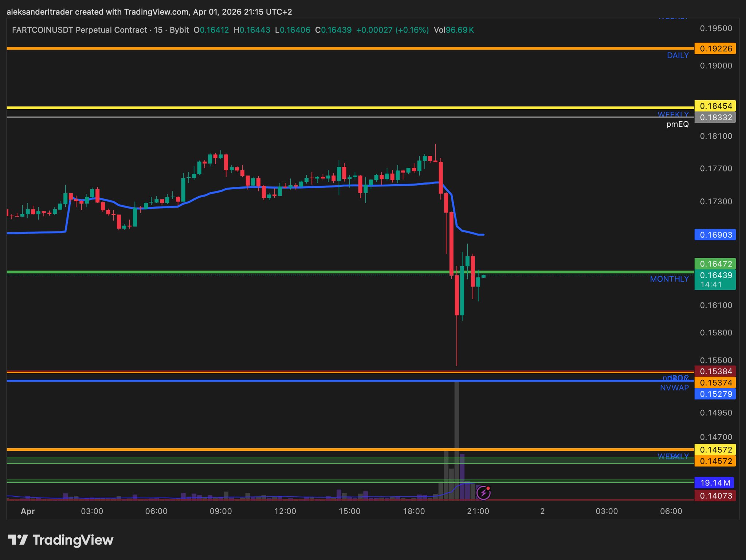Click the 21:00 time axis label
This screenshot has width=746, height=560.
click(x=478, y=511)
